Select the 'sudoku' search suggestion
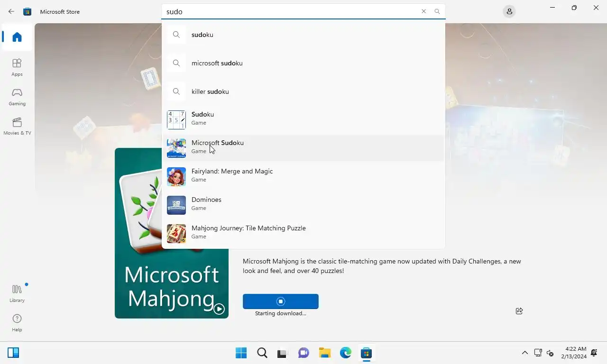 [x=303, y=35]
